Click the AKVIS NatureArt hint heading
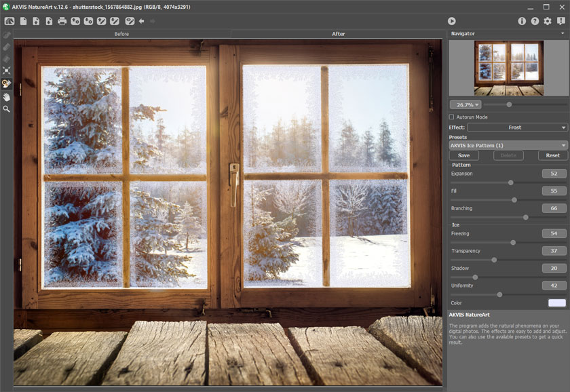The width and height of the screenshot is (570, 392). coord(469,315)
